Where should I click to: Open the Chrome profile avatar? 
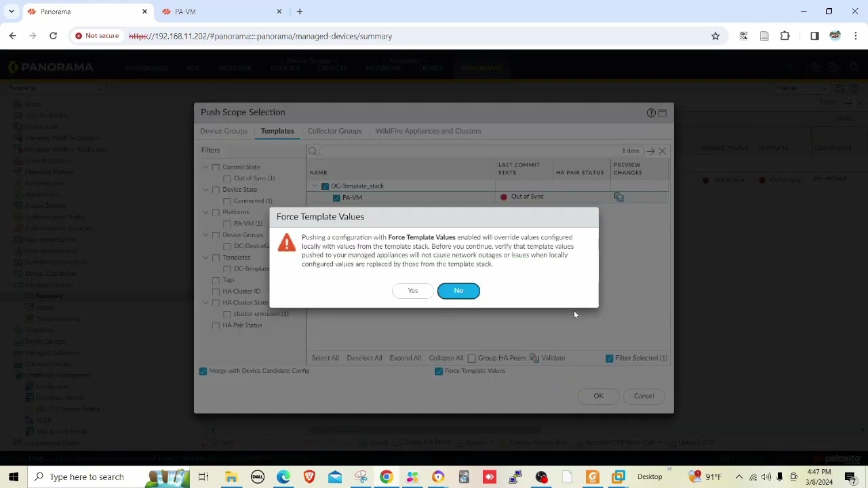pos(835,36)
